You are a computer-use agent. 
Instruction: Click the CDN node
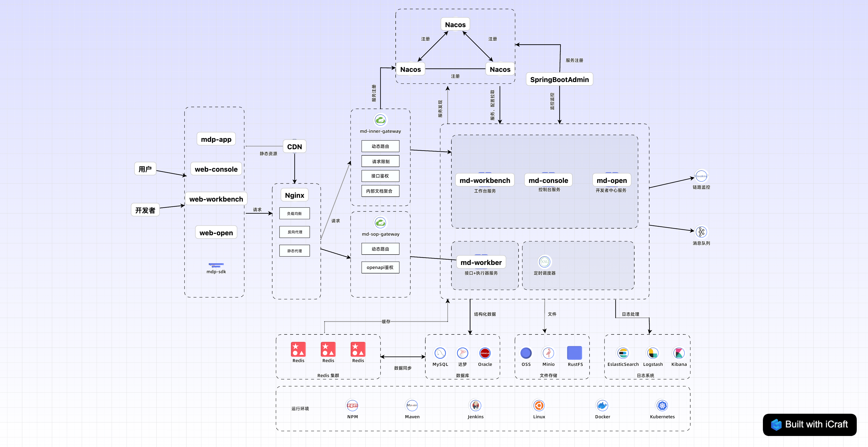pyautogui.click(x=295, y=147)
